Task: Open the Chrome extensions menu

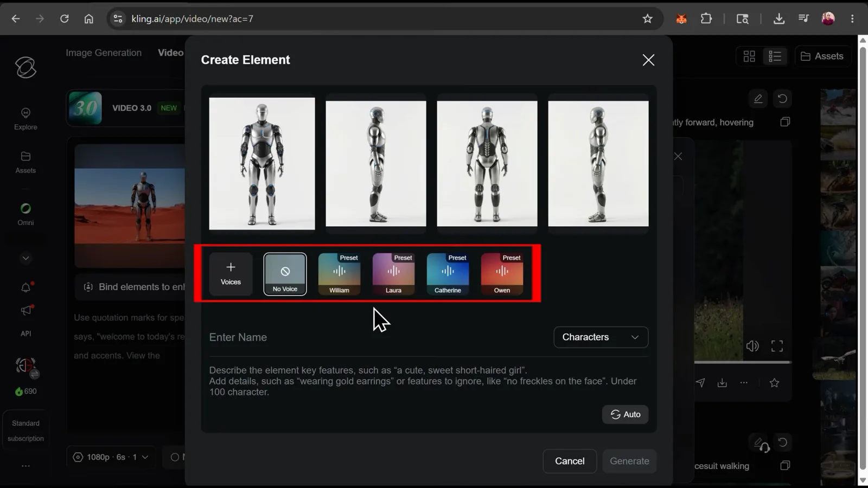Action: [706, 18]
